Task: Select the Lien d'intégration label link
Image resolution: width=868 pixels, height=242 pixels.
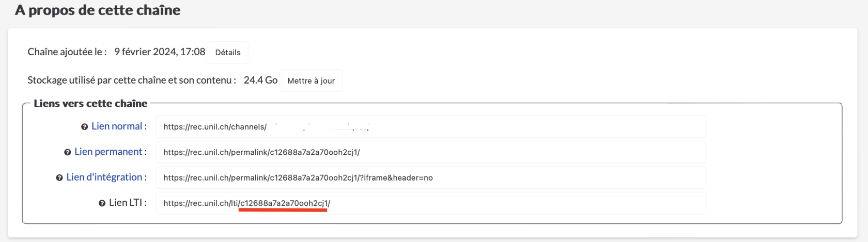Action: (x=104, y=177)
